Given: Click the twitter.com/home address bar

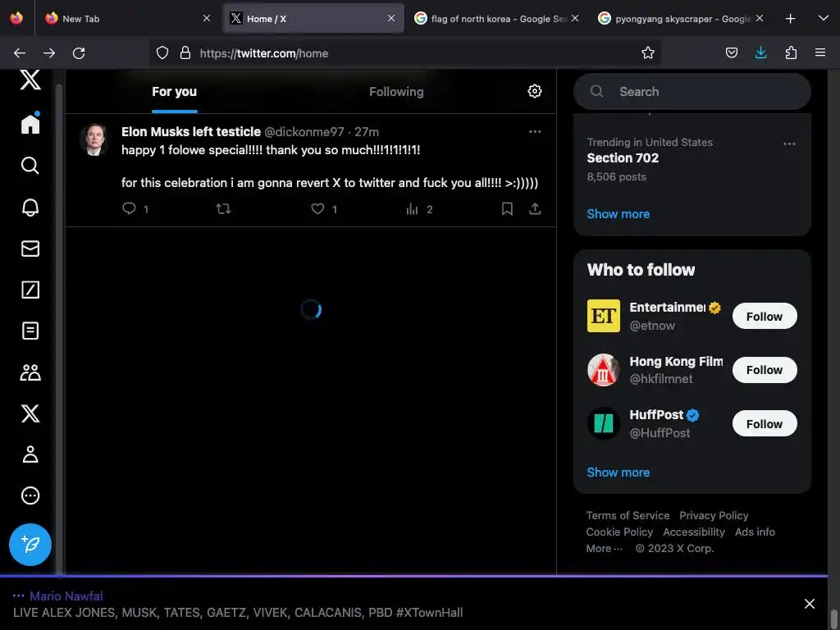Looking at the screenshot, I should (x=405, y=53).
